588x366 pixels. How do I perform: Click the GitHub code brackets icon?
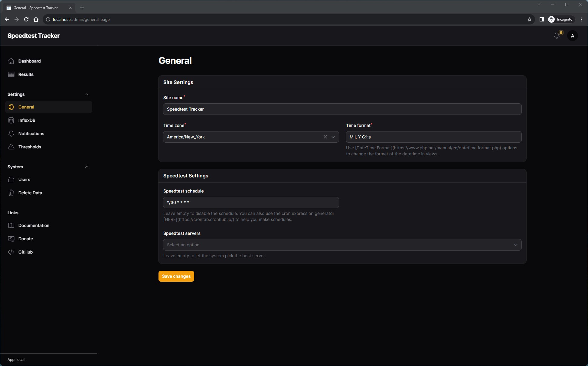click(x=11, y=252)
